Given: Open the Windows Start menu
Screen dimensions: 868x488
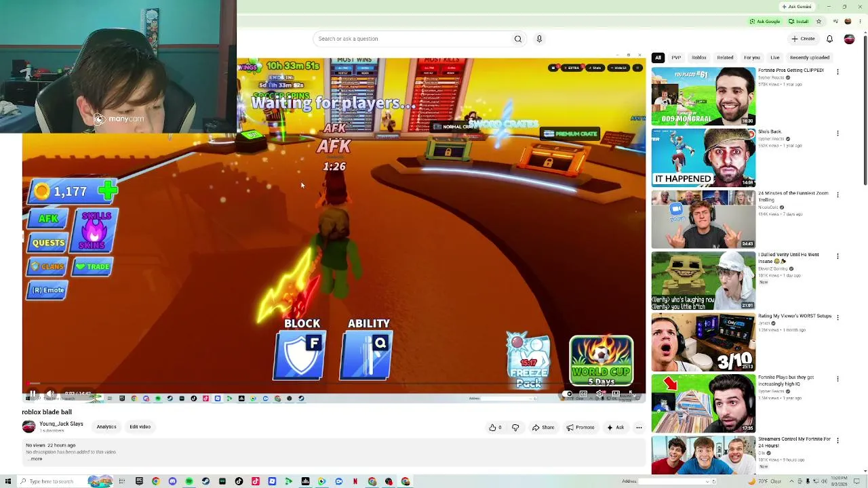Looking at the screenshot, I should pos(8,481).
